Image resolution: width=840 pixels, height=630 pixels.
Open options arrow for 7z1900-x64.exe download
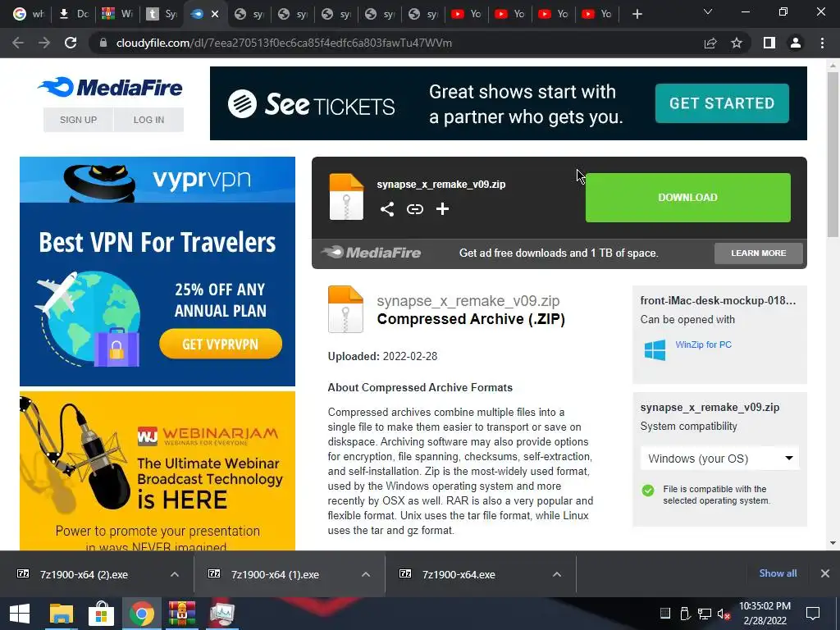[x=557, y=574]
